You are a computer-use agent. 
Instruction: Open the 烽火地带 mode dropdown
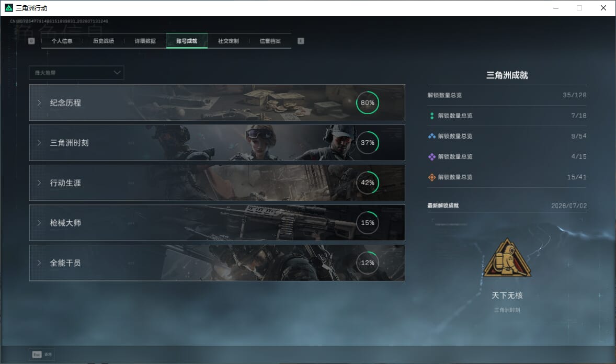coord(76,73)
